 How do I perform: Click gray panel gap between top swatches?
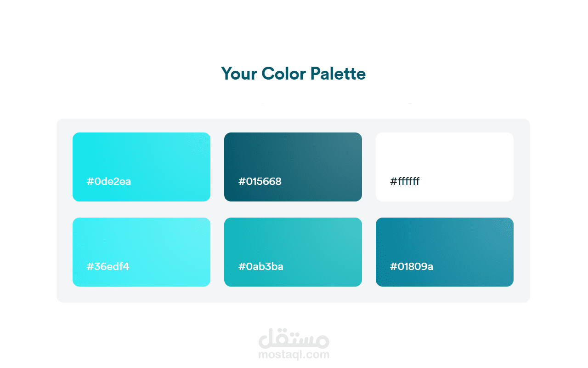pyautogui.click(x=217, y=167)
